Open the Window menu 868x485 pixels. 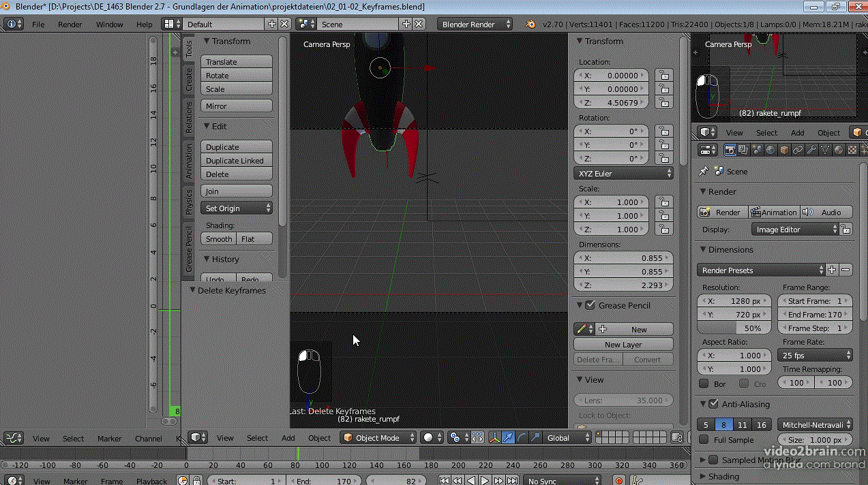pyautogui.click(x=109, y=24)
